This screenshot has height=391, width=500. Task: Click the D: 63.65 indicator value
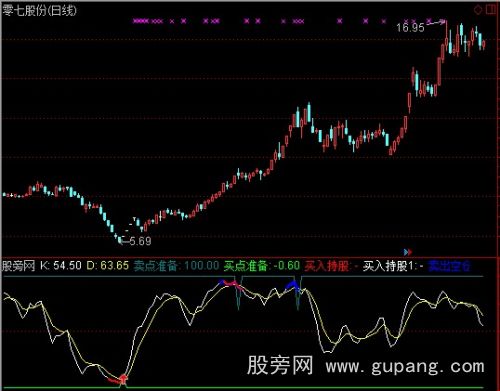coord(108,266)
